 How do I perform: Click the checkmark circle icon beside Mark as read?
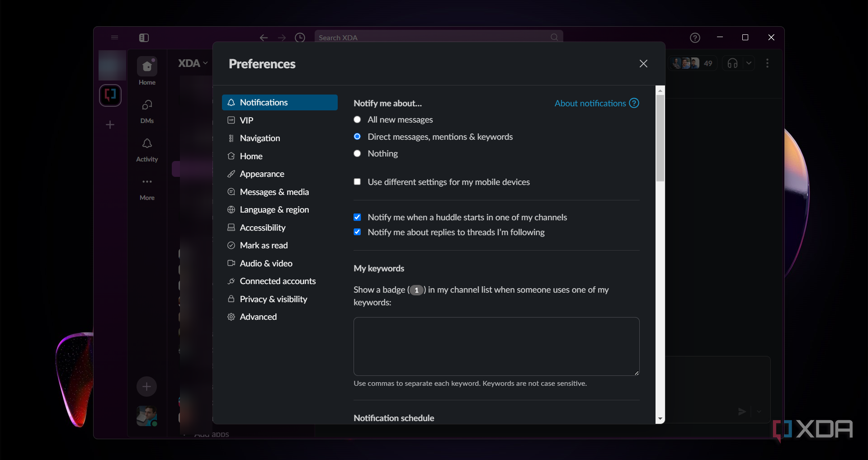[x=231, y=245]
